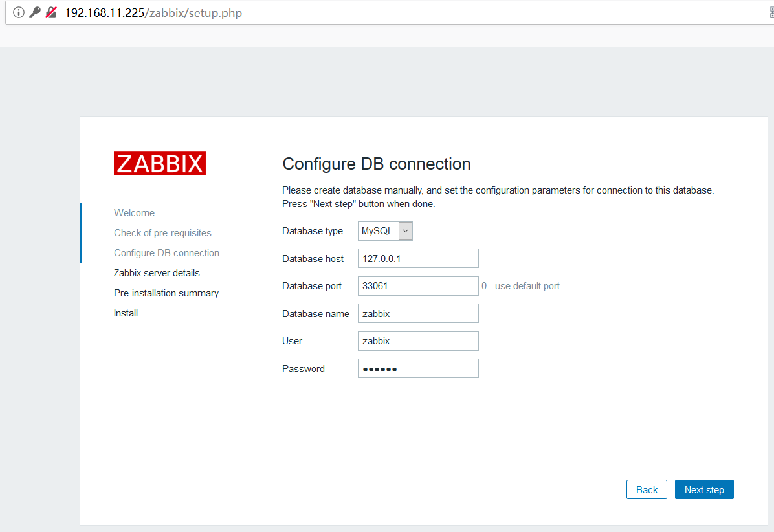774x532 pixels.
Task: Click the 'Please create database manually' instruction text
Action: (498, 197)
